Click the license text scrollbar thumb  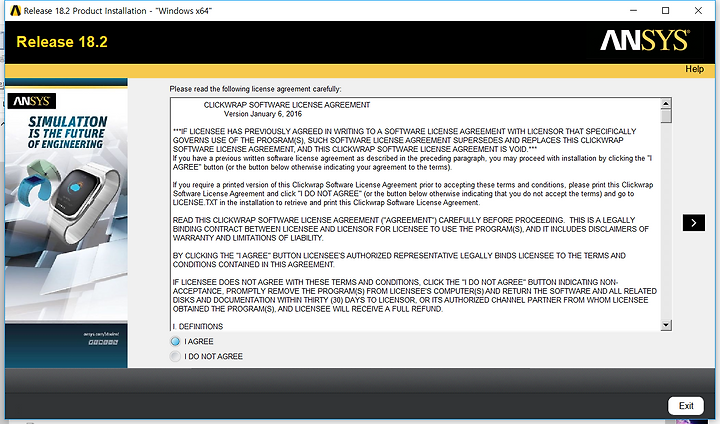point(666,116)
